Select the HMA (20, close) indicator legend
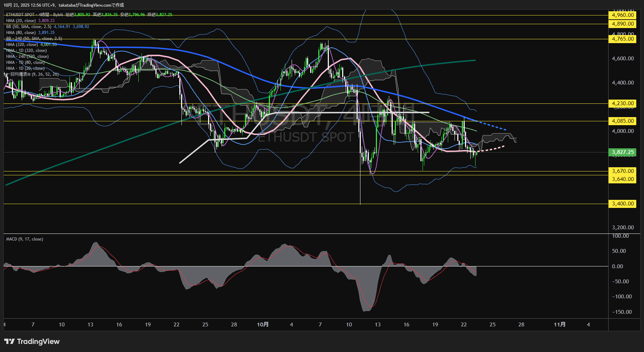The width and height of the screenshot is (644, 352). point(21,21)
